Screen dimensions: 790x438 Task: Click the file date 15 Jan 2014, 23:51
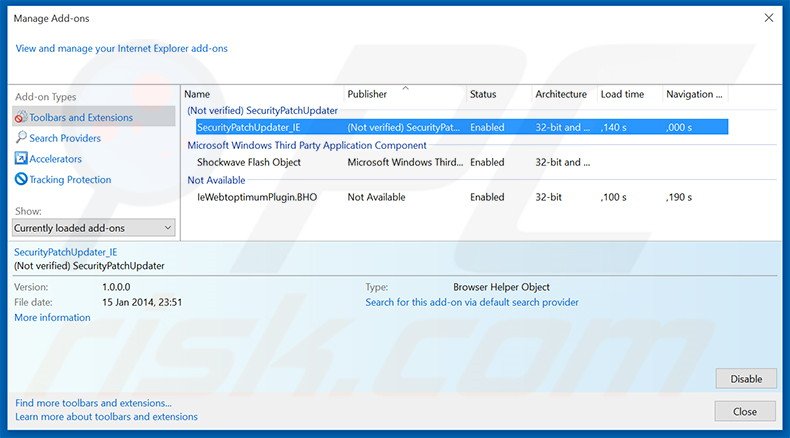[x=142, y=302]
